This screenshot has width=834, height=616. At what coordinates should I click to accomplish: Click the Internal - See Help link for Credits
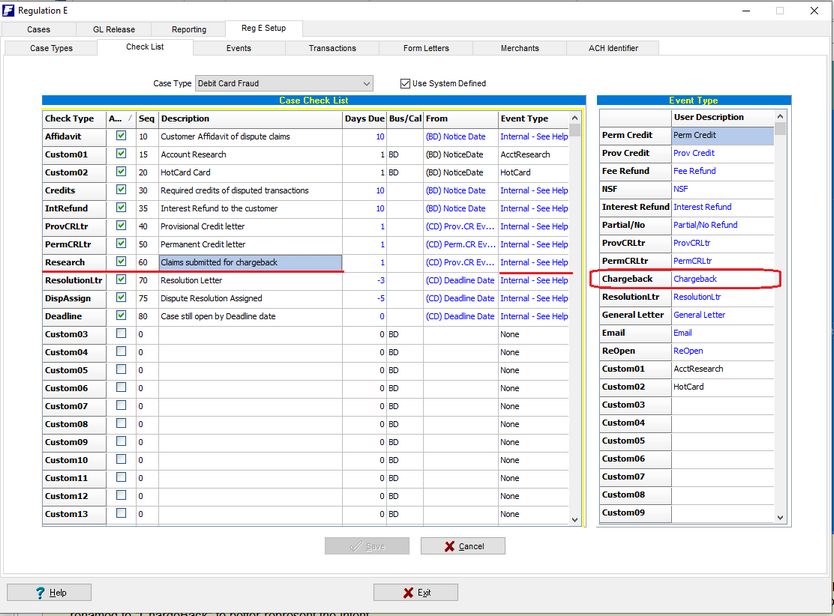534,190
